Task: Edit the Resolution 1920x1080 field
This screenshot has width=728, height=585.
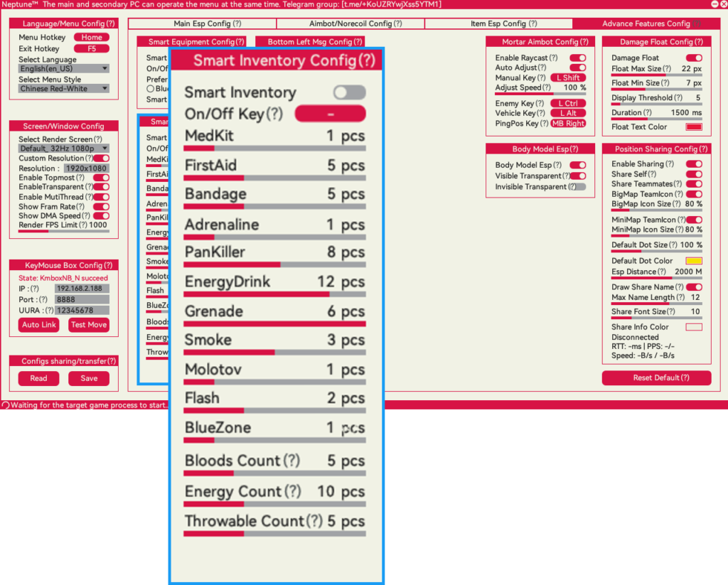Action: coord(86,168)
